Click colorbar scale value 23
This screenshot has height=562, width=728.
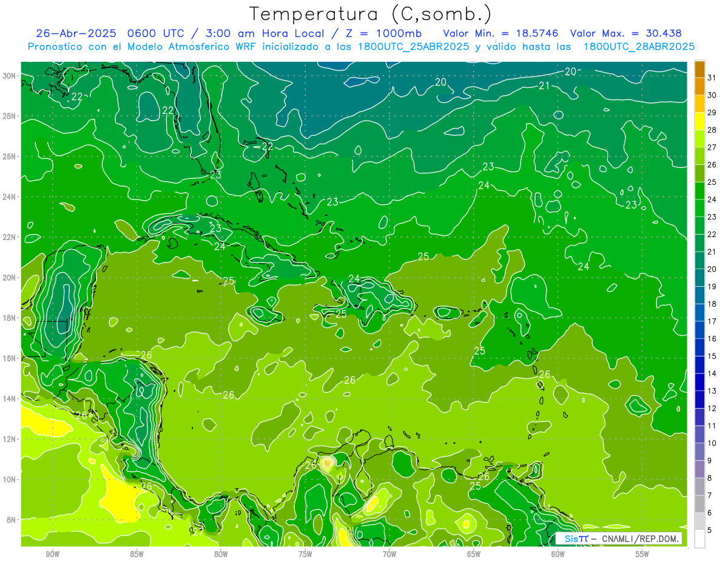pos(712,217)
